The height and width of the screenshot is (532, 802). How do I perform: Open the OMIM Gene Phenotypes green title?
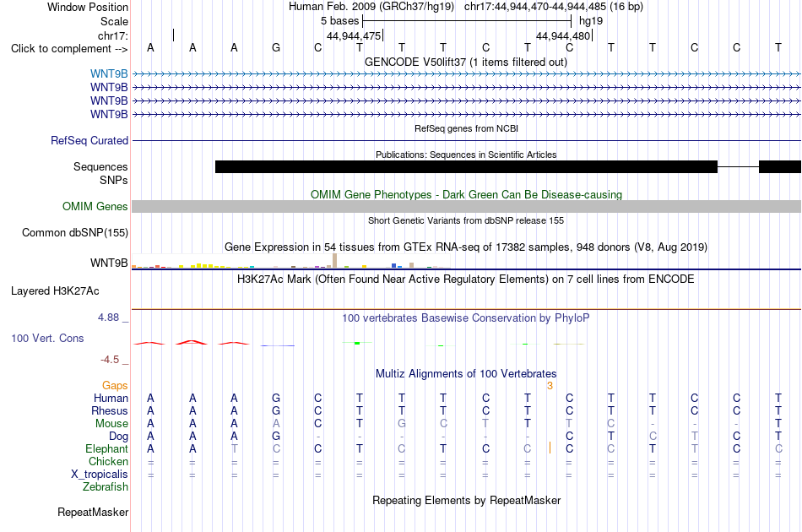pyautogui.click(x=466, y=194)
